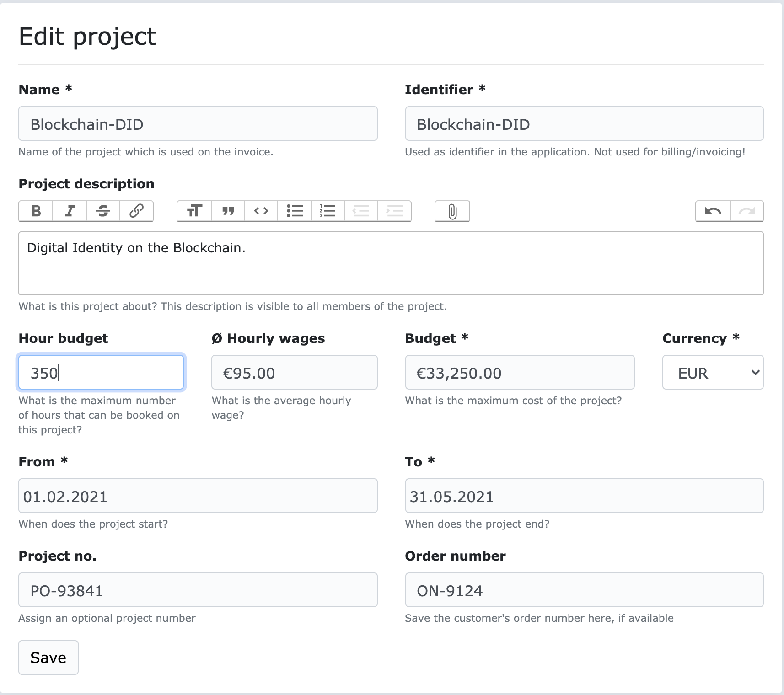
Task: Insert a hyperlink in the project description
Action: [x=136, y=211]
